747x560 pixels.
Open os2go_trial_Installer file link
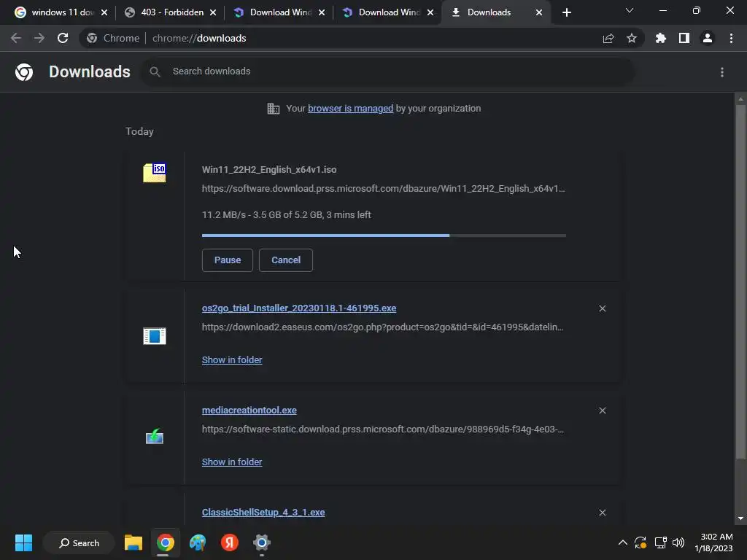point(299,308)
